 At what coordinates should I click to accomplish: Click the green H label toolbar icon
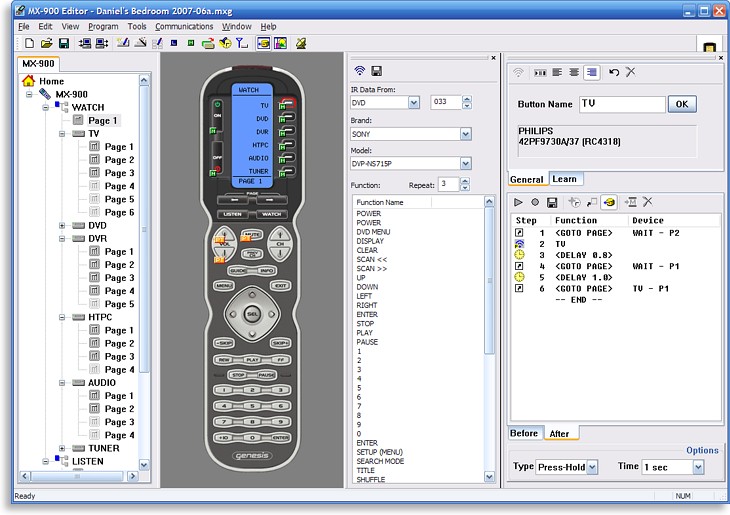(x=191, y=43)
